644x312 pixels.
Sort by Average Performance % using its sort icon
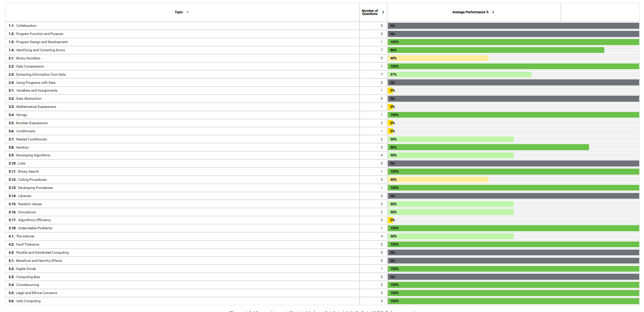click(493, 12)
